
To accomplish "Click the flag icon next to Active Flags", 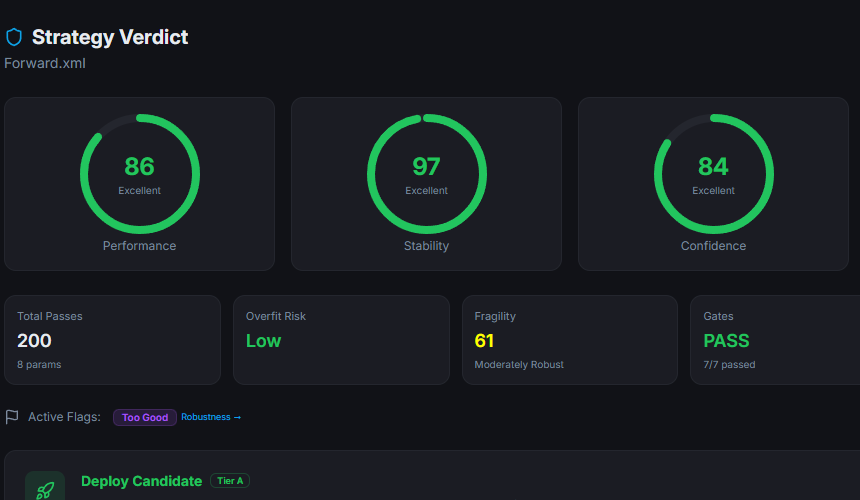I will [12, 417].
